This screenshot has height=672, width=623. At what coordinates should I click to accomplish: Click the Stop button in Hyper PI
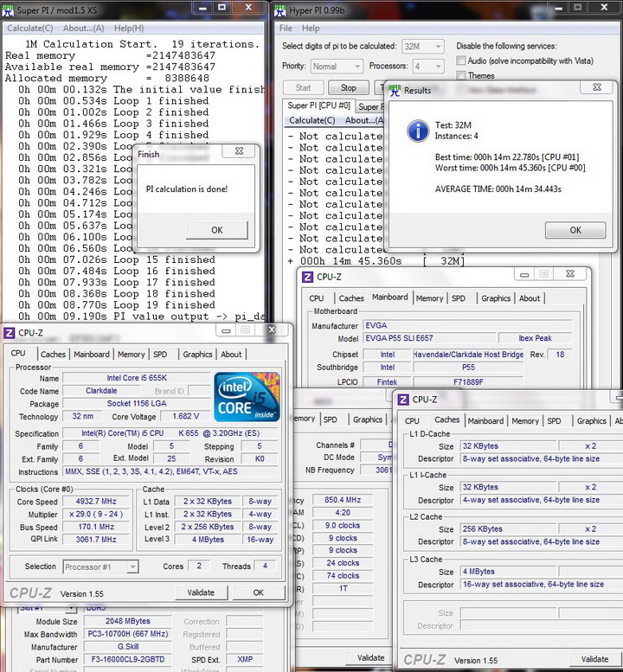point(348,88)
